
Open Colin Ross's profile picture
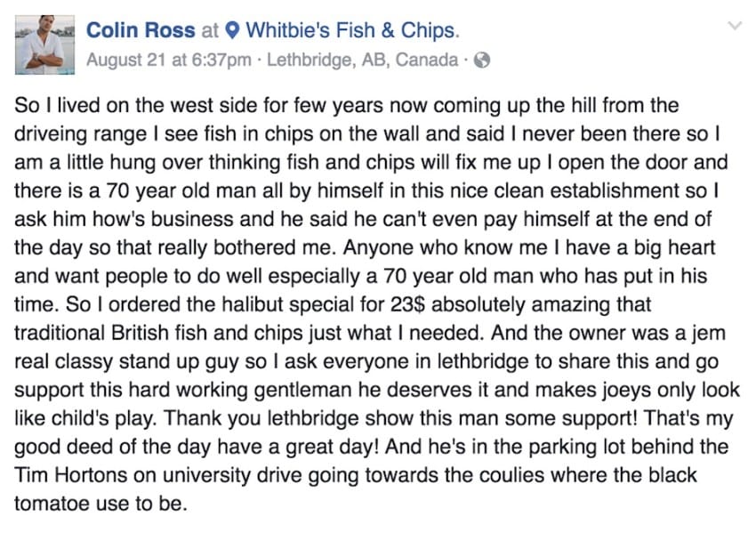(44, 44)
